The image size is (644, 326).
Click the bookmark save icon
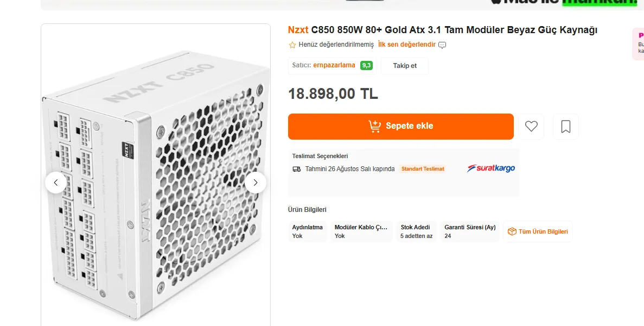coord(565,127)
